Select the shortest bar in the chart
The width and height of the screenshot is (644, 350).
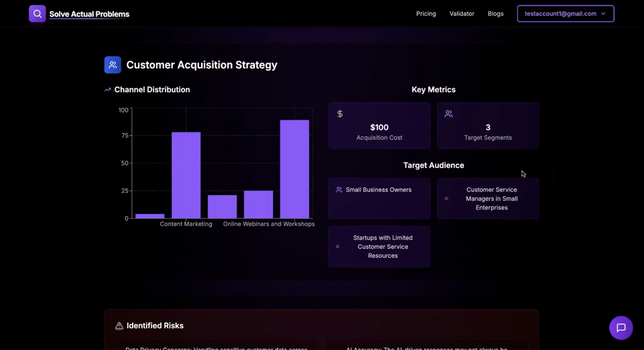pos(150,216)
